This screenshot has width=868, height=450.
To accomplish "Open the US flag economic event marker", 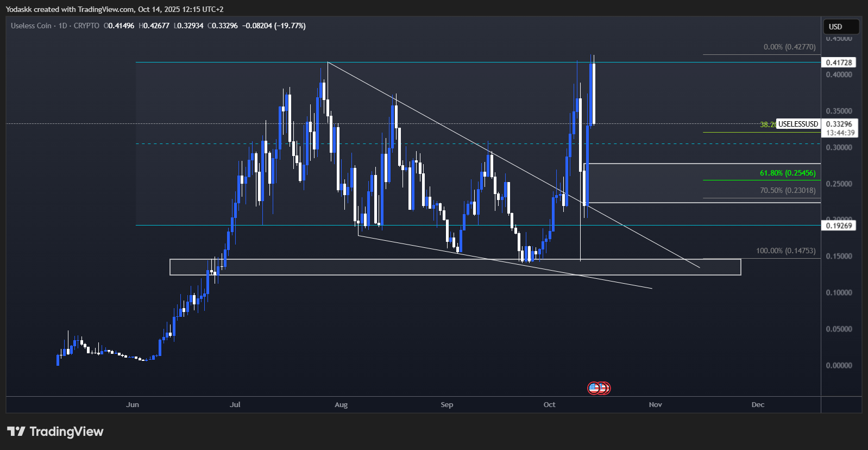I will [x=594, y=388].
